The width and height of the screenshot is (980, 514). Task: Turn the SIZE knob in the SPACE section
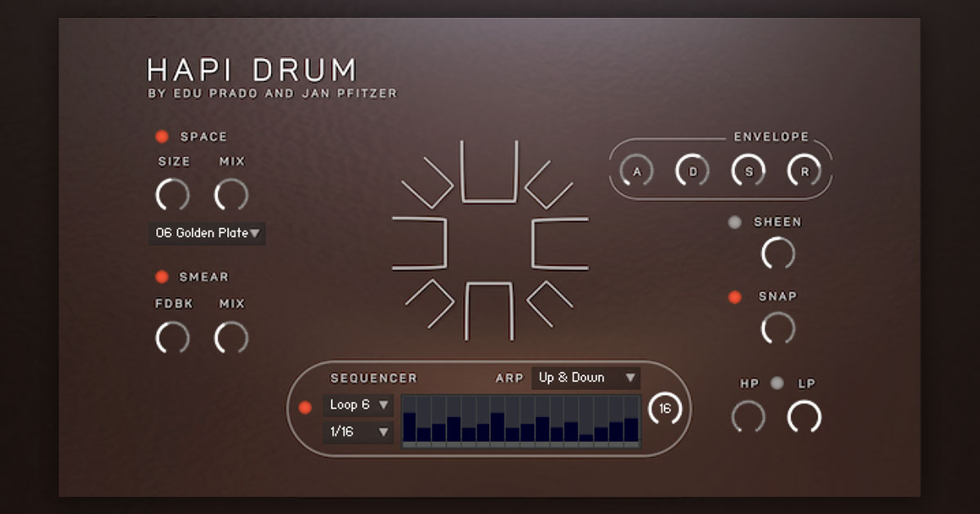tap(171, 196)
